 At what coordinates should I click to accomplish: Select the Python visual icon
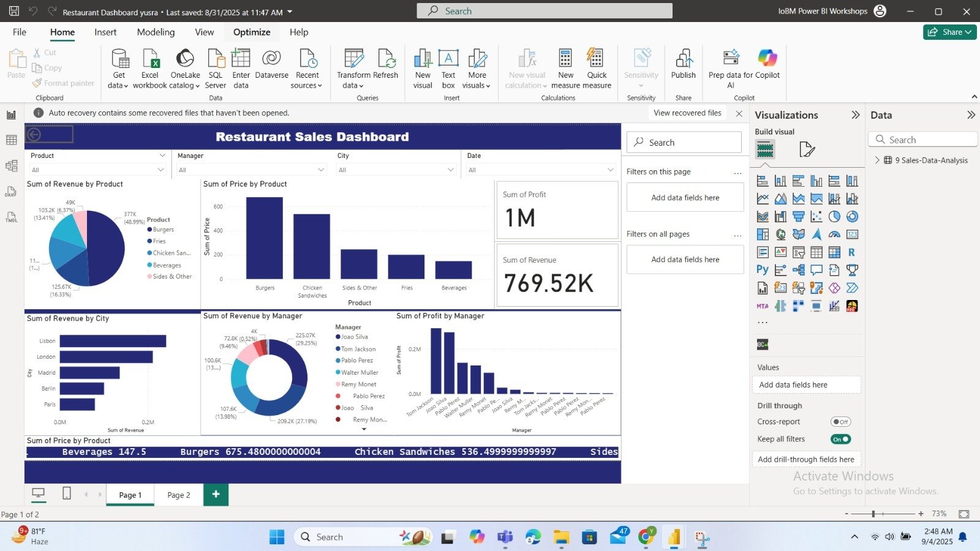(763, 270)
